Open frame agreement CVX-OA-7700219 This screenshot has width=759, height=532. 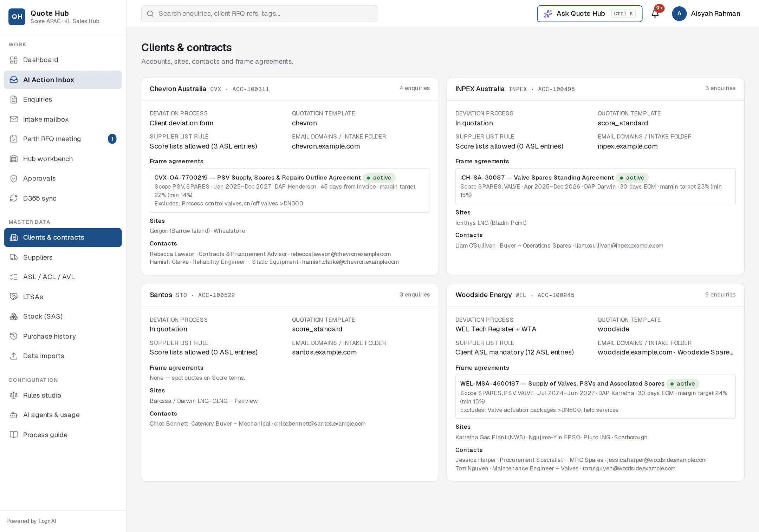pos(290,190)
